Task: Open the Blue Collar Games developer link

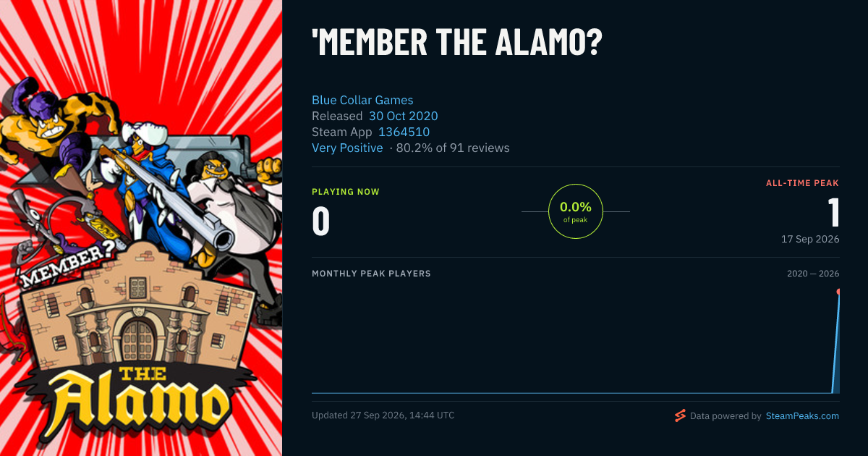Action: 362,100
